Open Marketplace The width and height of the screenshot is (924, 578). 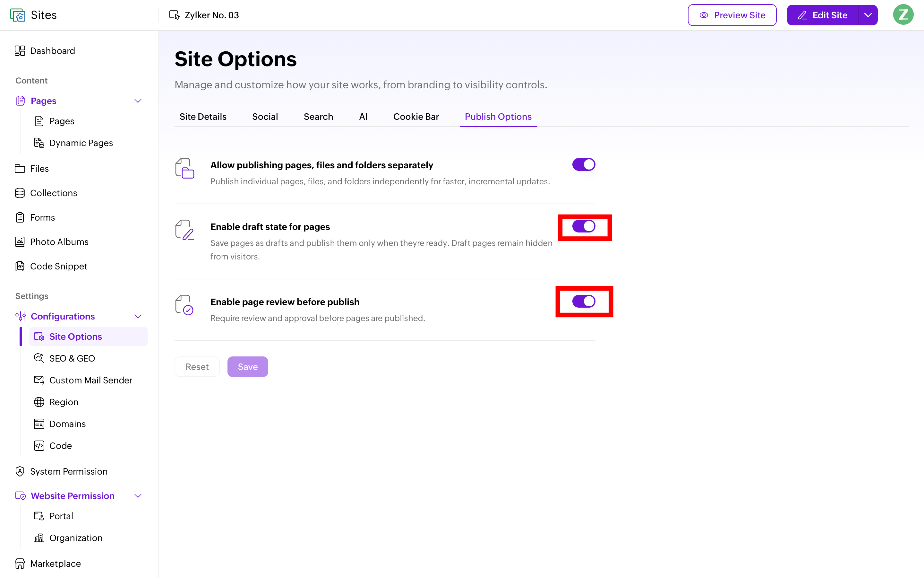(x=48, y=564)
